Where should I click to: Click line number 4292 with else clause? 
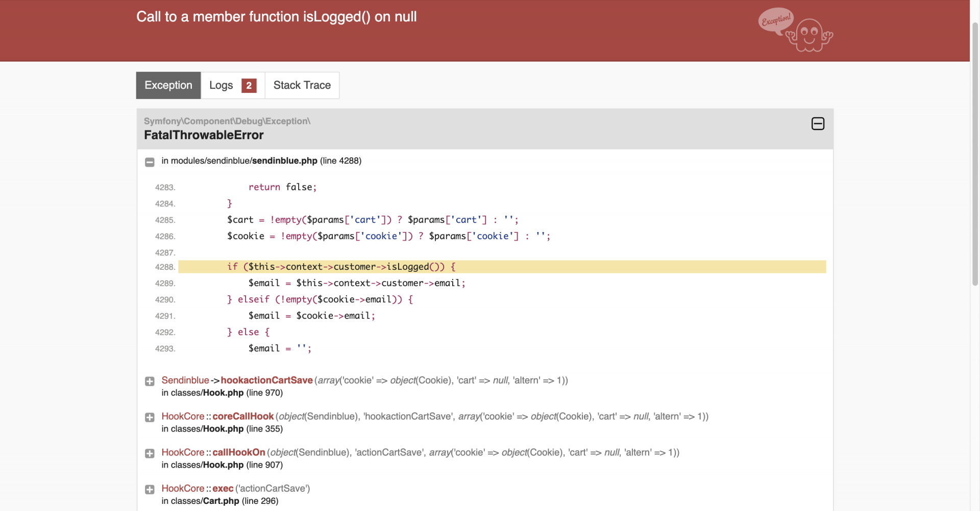pos(165,333)
